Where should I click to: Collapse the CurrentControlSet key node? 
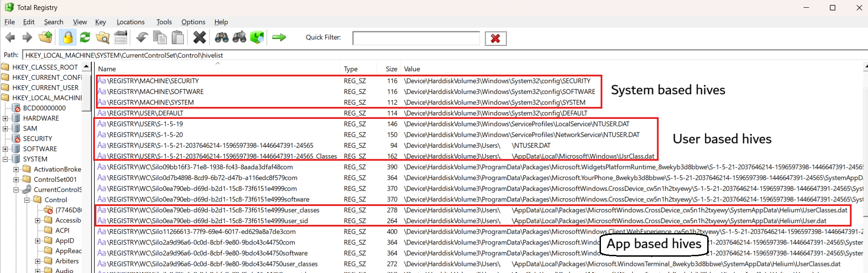[16, 190]
